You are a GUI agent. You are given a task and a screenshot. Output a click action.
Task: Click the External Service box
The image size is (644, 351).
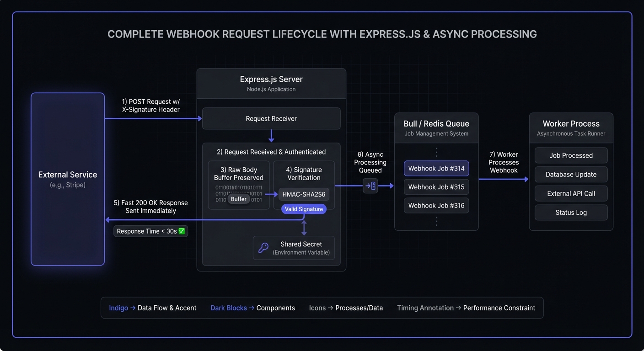[68, 179]
